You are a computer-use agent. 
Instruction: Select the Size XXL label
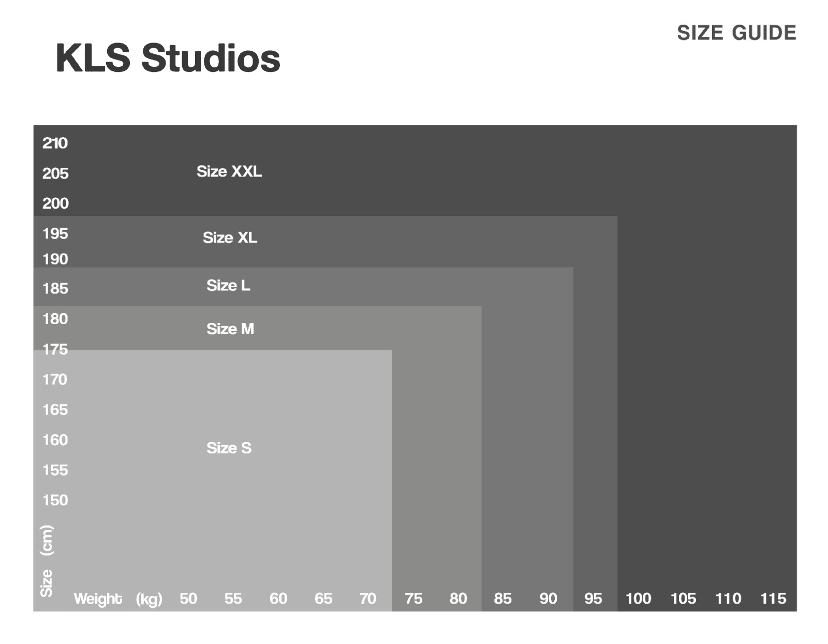229,171
